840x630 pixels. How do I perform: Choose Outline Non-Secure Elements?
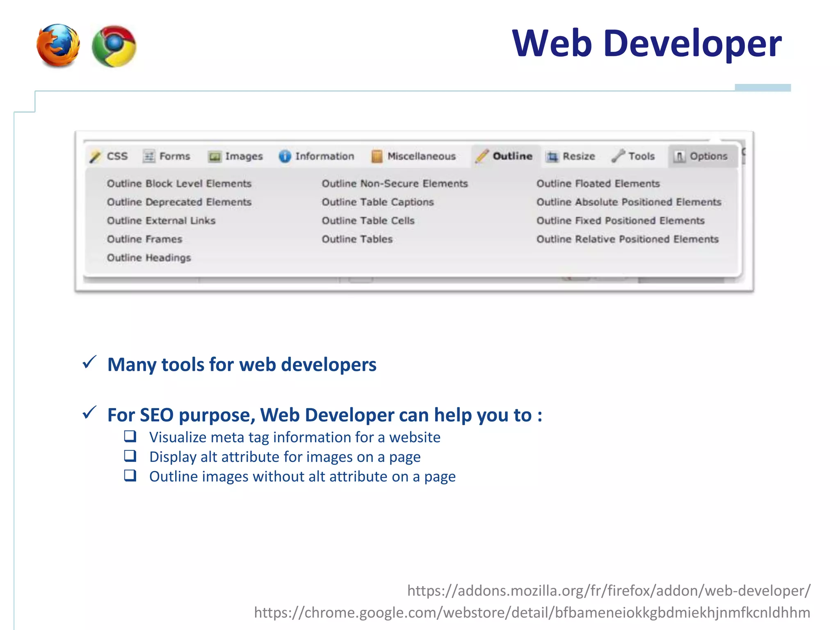pos(395,183)
